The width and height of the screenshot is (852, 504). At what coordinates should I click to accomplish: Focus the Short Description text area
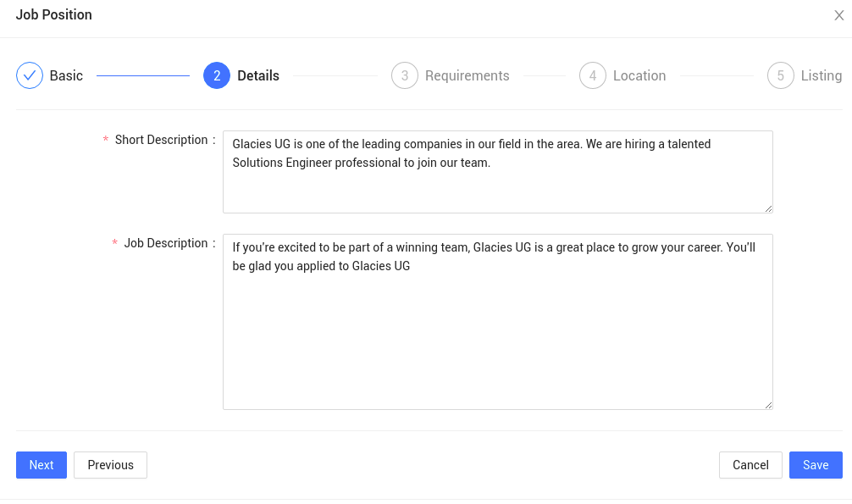pyautogui.click(x=498, y=172)
